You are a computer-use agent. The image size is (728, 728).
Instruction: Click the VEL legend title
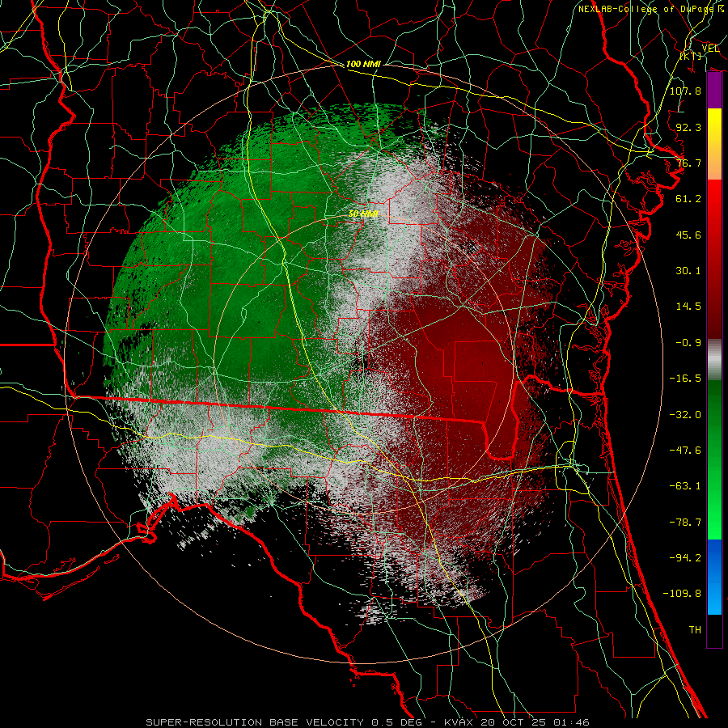coord(710,48)
